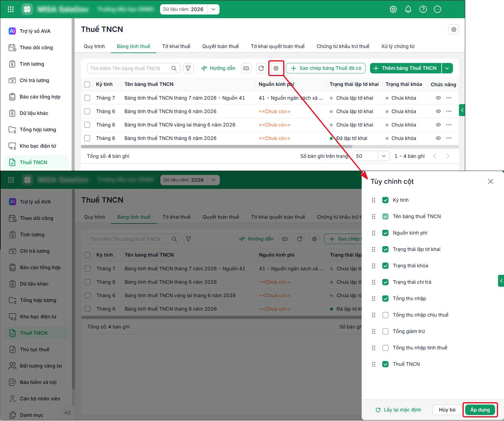Uncheck the Trạng thái chi trả column option

[386, 282]
